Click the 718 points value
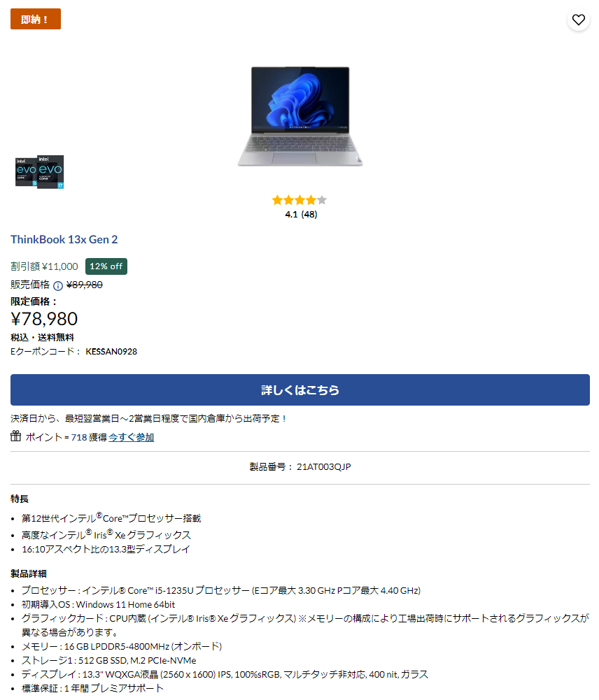 pos(79,437)
